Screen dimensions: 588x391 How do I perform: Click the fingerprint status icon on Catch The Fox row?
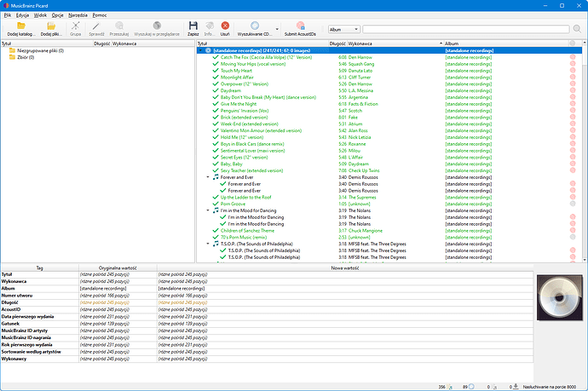pyautogui.click(x=573, y=57)
